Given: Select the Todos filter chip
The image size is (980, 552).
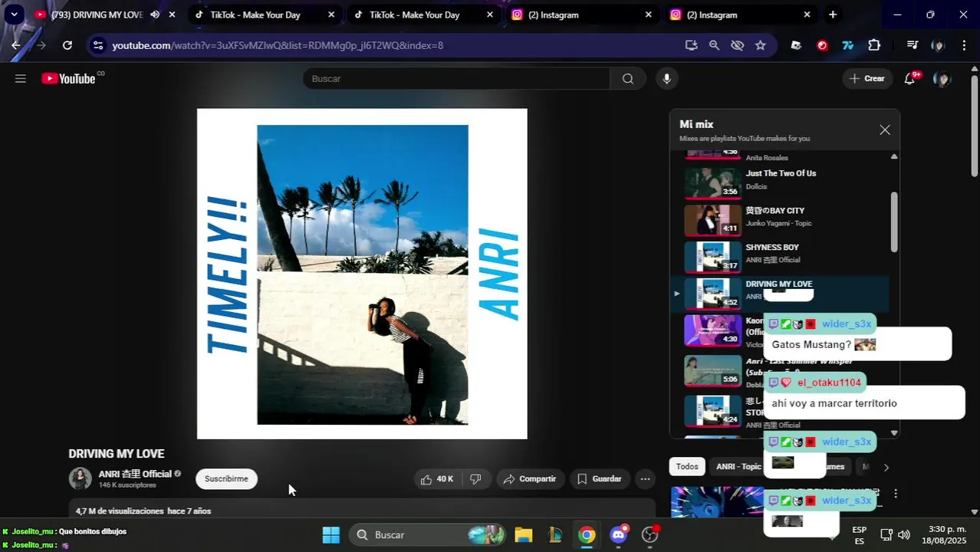Looking at the screenshot, I should 687,467.
